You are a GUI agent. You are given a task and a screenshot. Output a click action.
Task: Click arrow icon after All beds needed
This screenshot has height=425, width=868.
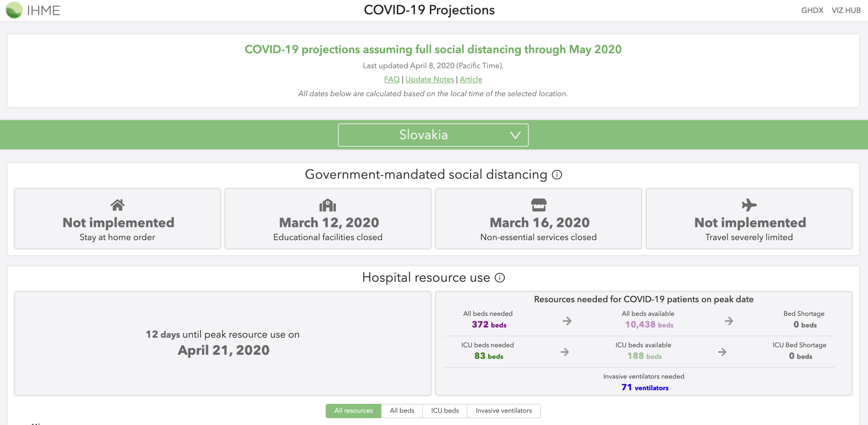click(567, 321)
